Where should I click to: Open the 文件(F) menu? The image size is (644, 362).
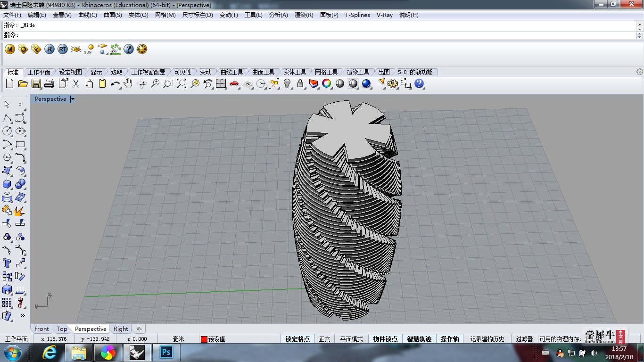pyautogui.click(x=12, y=15)
